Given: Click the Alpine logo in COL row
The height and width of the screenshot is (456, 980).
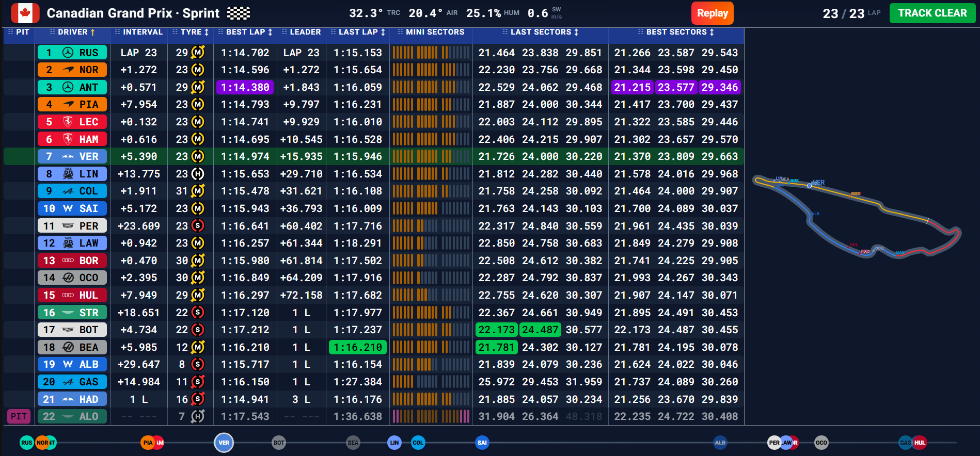Looking at the screenshot, I should (68, 191).
